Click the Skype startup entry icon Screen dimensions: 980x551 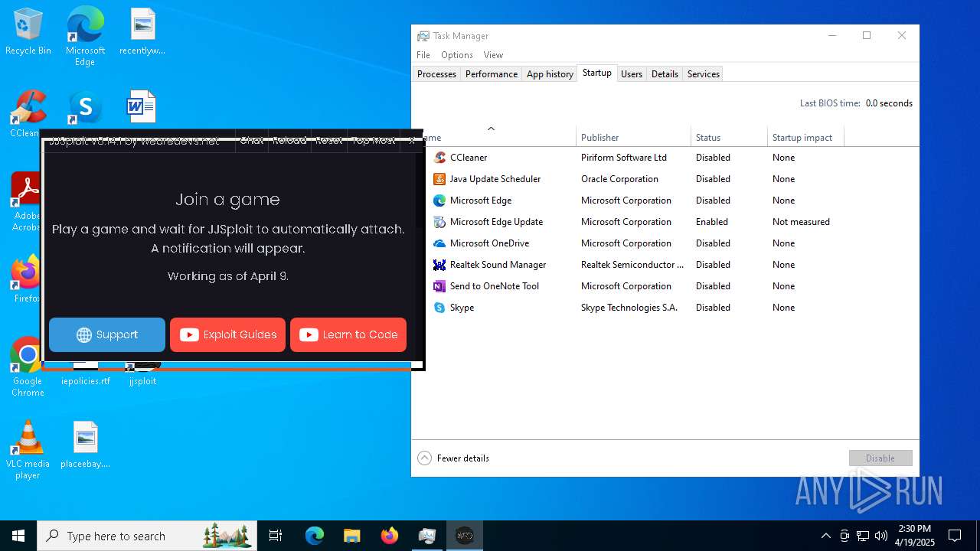tap(439, 308)
